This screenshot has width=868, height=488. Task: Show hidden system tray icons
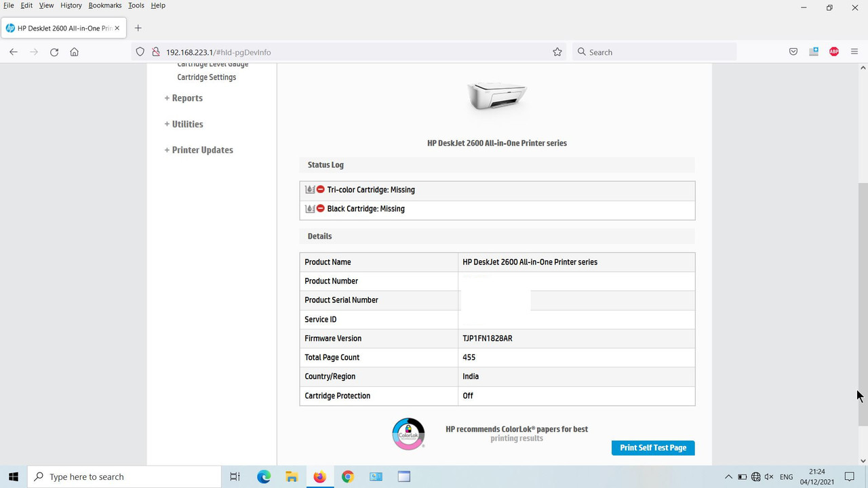coord(728,477)
